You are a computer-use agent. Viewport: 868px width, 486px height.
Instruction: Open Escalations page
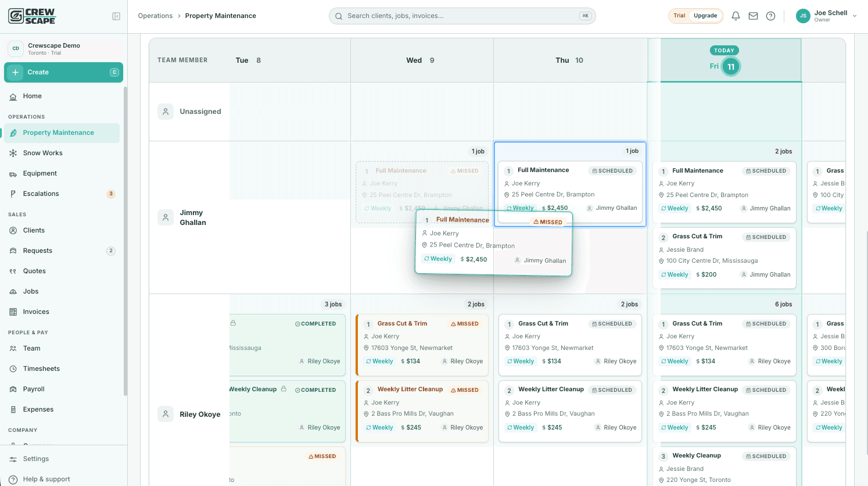coord(62,194)
